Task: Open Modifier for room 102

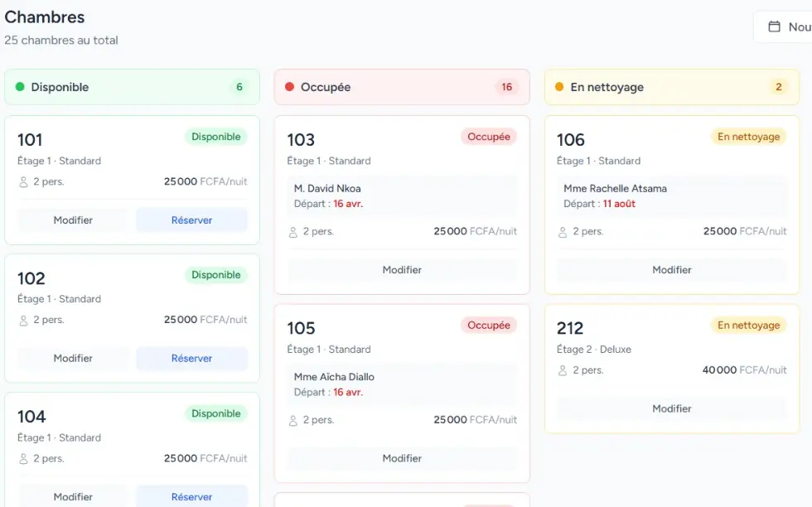Action: (x=73, y=359)
